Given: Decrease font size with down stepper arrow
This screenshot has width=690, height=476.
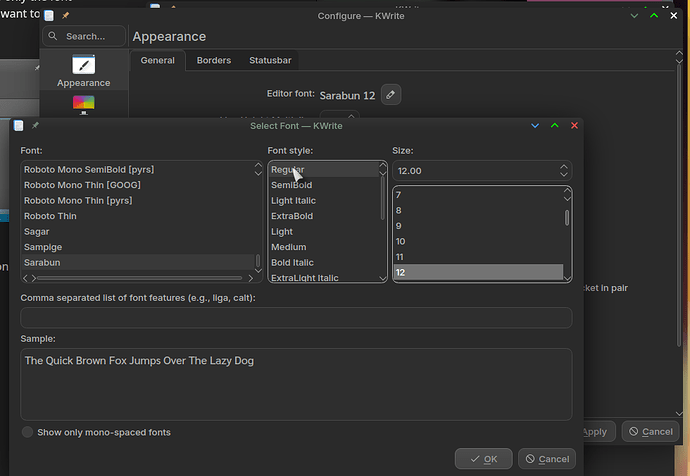Looking at the screenshot, I should 564,174.
